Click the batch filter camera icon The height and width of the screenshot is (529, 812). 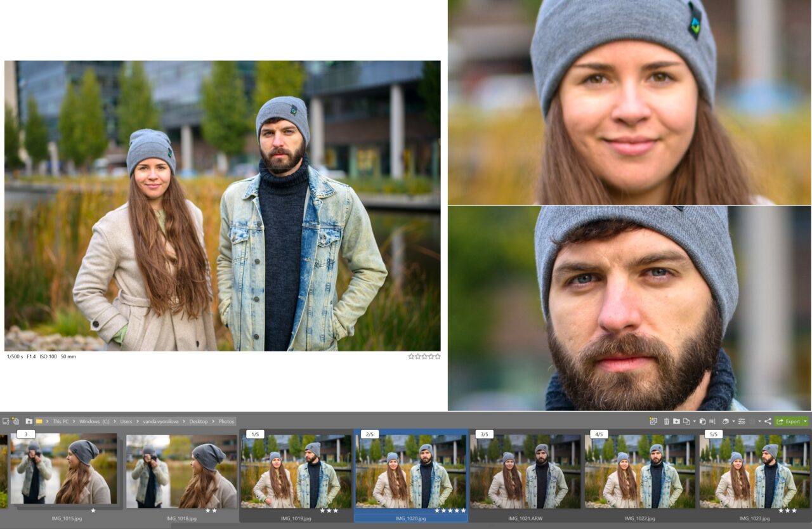(x=726, y=421)
